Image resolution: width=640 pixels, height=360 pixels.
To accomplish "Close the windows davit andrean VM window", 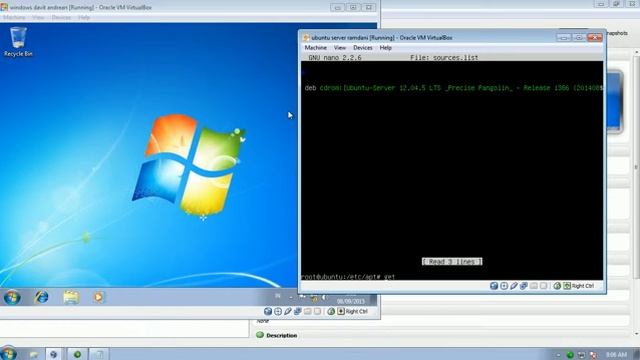I will pos(369,7).
